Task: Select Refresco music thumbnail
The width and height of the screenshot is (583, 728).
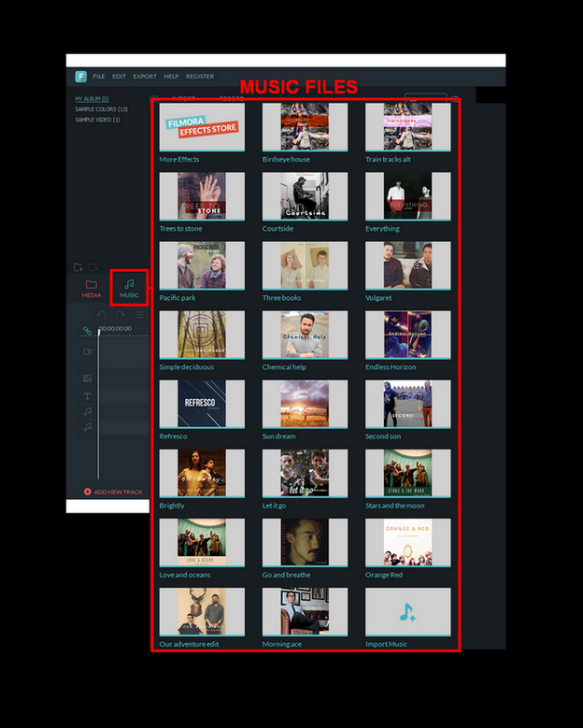Action: 202,404
